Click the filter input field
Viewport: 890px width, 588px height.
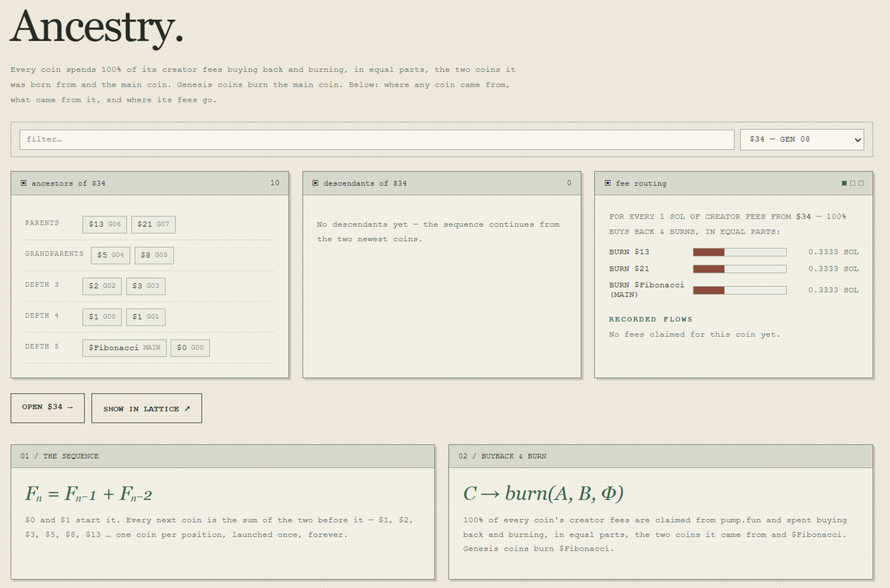pos(377,139)
